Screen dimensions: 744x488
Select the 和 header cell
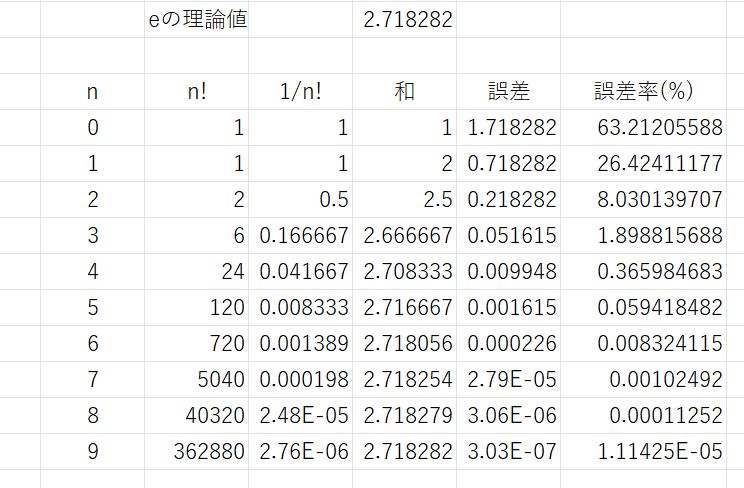[x=405, y=91]
